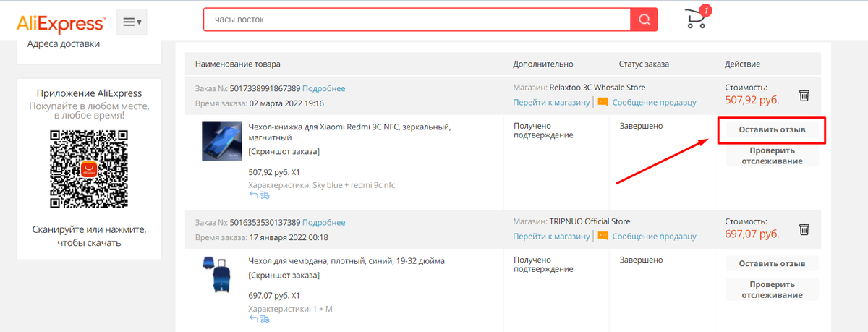Open the shopping cart icon
868x332 pixels.
click(x=697, y=17)
